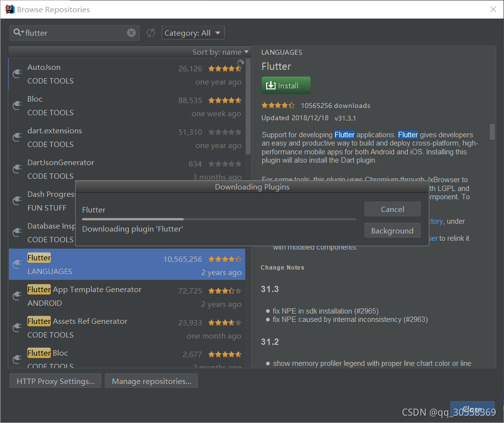The image size is (504, 423).
Task: Select the AutoJson plugin row
Action: (127, 74)
